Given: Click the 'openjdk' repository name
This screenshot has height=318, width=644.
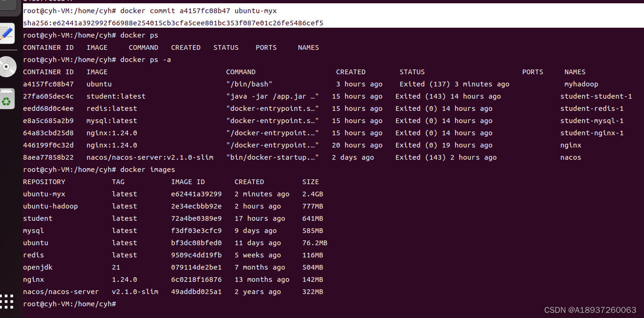Looking at the screenshot, I should 38,267.
